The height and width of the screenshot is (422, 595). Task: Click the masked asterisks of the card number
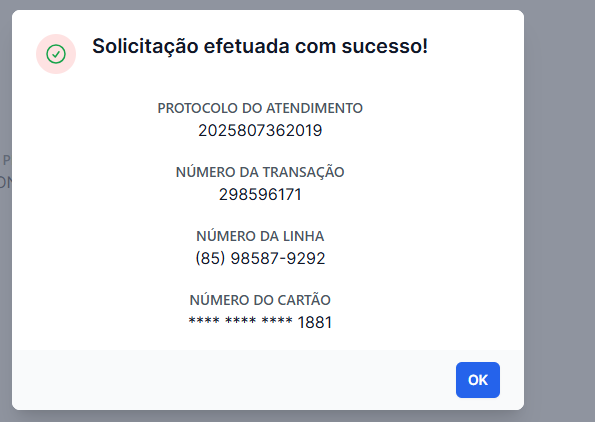[x=241, y=321]
